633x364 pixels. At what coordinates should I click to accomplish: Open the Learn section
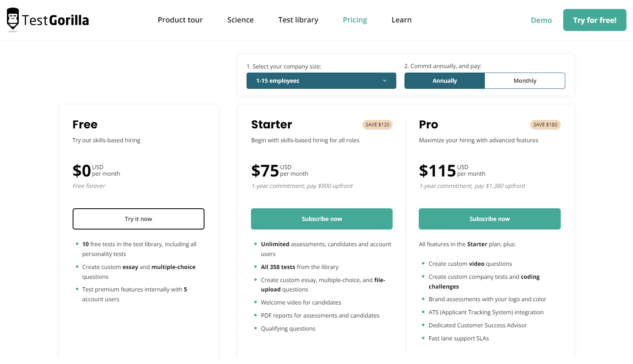pyautogui.click(x=401, y=20)
